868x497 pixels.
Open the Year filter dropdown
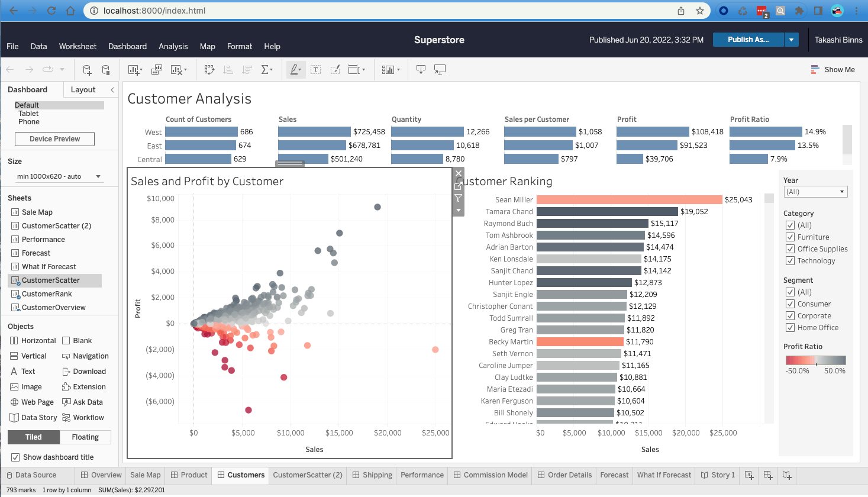tap(815, 192)
